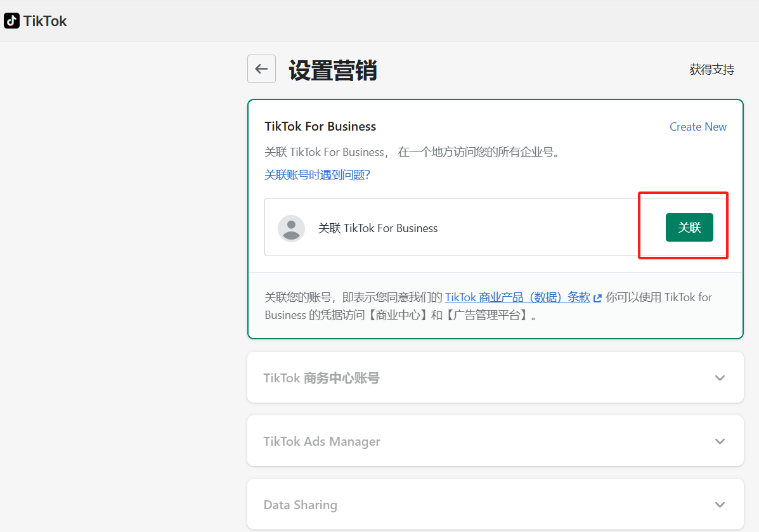This screenshot has height=532, width=759.
Task: Click the TikTok wordmark text in header
Action: click(x=45, y=21)
